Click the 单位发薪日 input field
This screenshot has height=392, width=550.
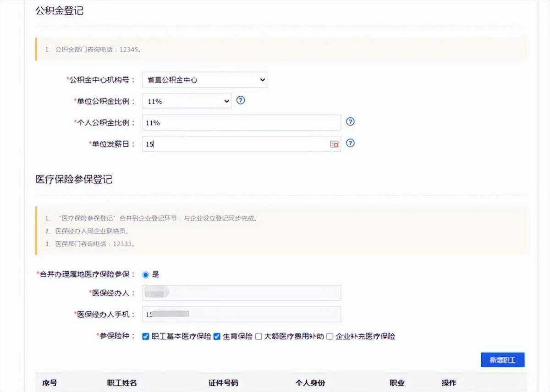click(x=242, y=144)
